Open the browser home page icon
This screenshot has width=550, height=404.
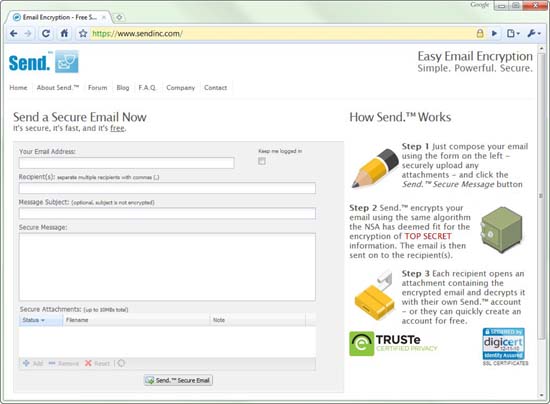point(64,33)
